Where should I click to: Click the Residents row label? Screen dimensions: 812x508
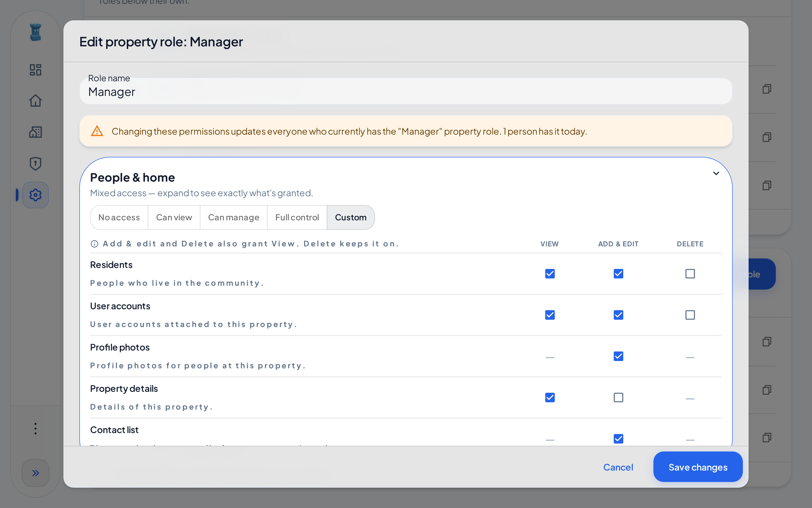tap(111, 265)
